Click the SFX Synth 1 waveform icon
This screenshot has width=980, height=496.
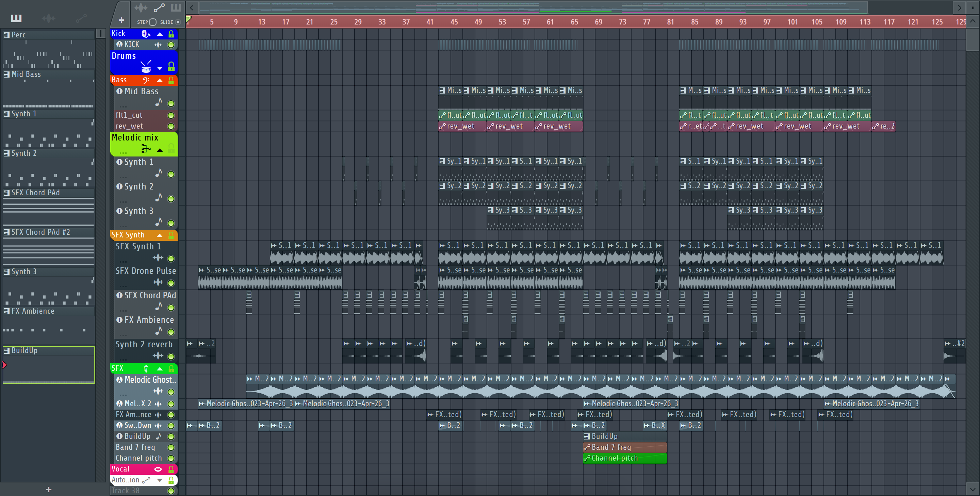coord(158,258)
